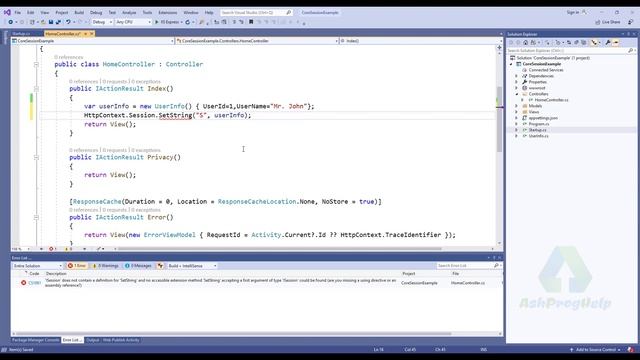Click the Live Share button label
The width and height of the screenshot is (640, 360).
[611, 22]
